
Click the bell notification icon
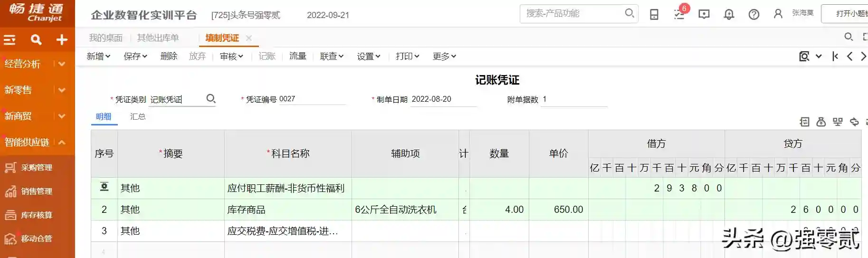tap(728, 15)
